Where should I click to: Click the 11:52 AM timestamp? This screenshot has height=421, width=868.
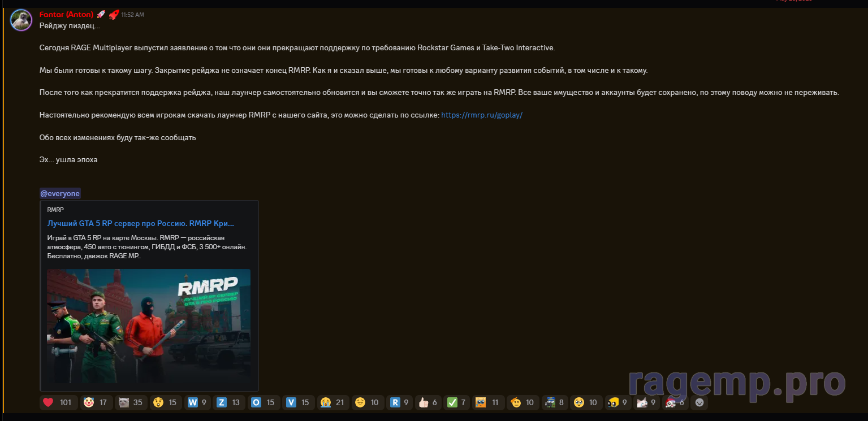133,15
